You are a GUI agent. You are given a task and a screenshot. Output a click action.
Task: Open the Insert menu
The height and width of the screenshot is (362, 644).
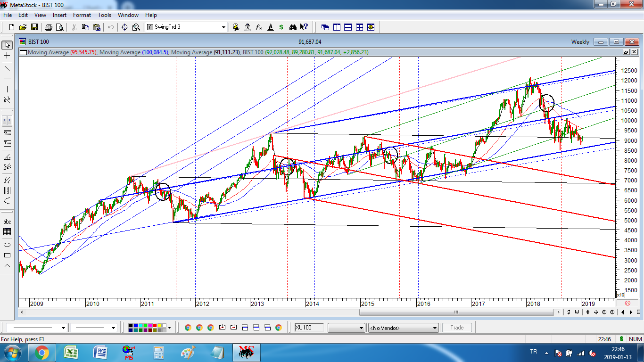[x=59, y=15]
